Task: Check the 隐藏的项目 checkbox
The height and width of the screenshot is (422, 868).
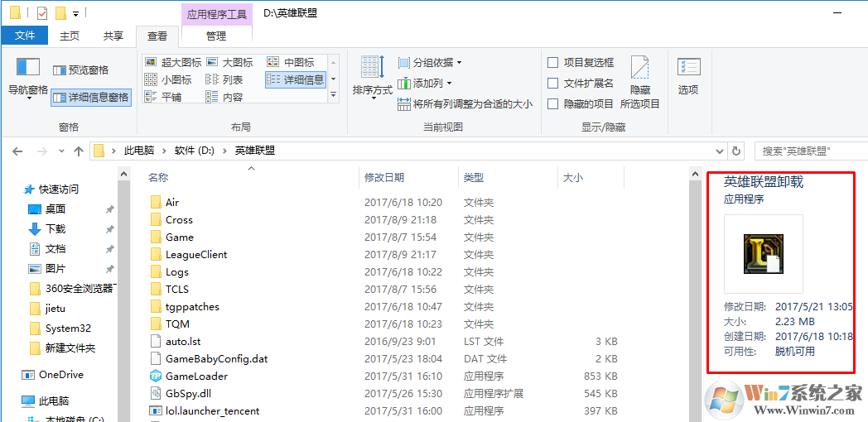Action: (553, 104)
